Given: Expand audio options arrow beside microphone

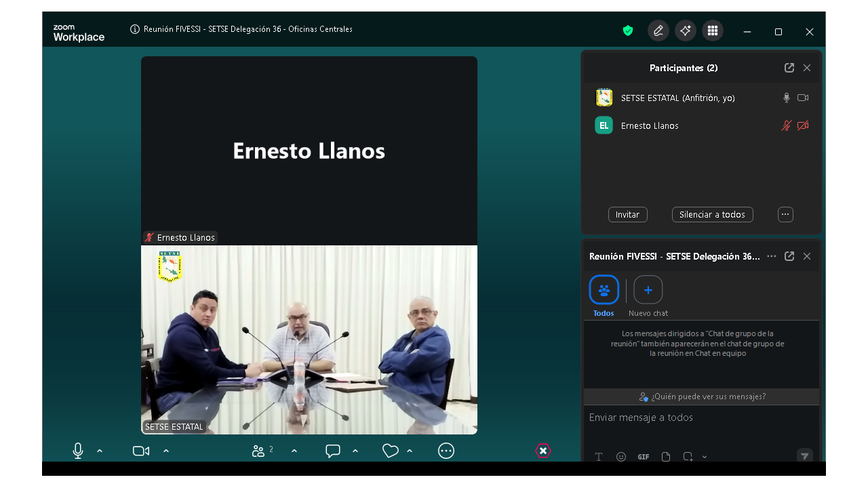Looking at the screenshot, I should (100, 451).
